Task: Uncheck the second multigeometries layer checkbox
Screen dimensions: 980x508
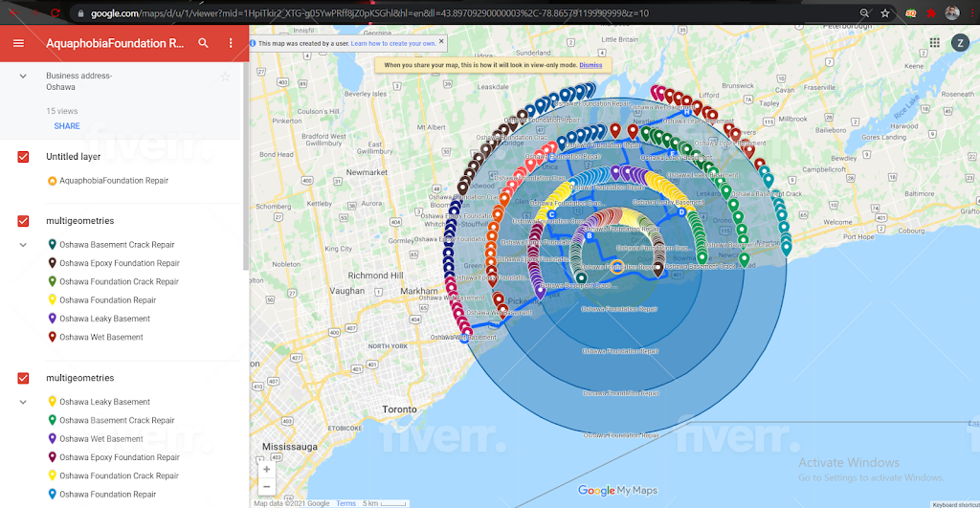Action: (x=23, y=378)
